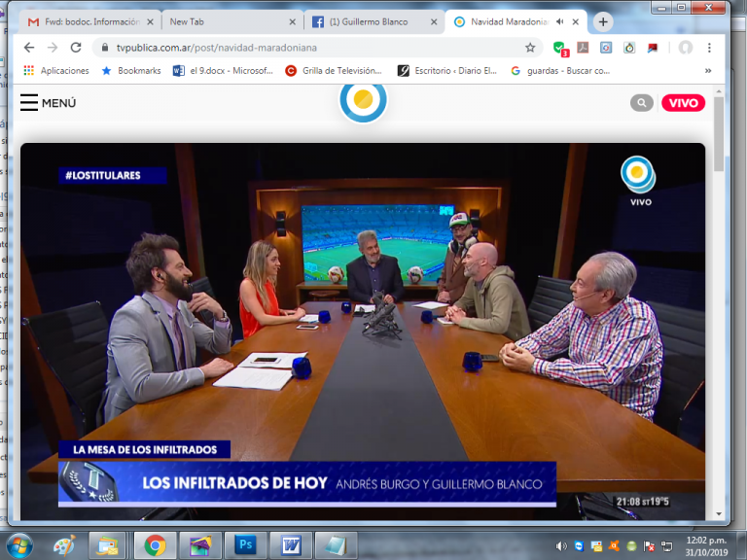747x560 pixels.
Task: Click the red VIVO live button
Action: pyautogui.click(x=683, y=103)
